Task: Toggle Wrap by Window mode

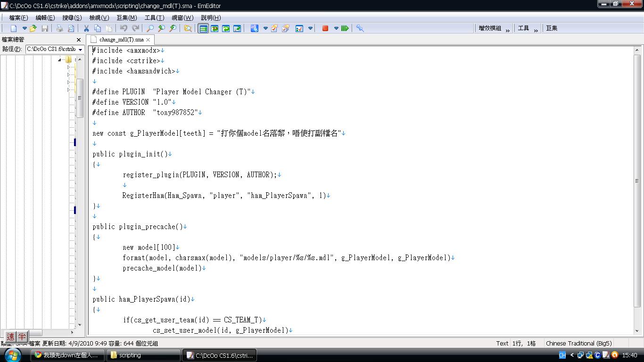Action: pyautogui.click(x=226, y=28)
